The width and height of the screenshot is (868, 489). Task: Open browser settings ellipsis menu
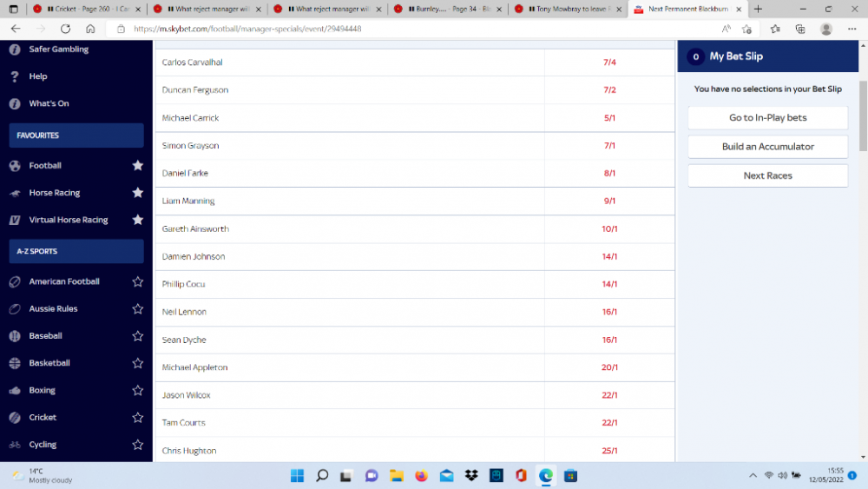[852, 29]
